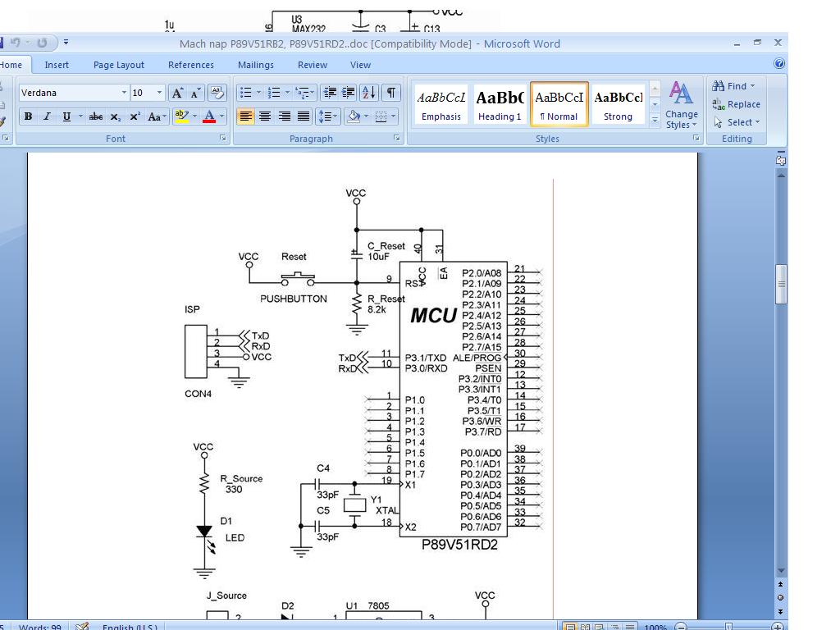840x630 pixels.
Task: Open Select dropdown in Editing
Action: click(x=737, y=122)
